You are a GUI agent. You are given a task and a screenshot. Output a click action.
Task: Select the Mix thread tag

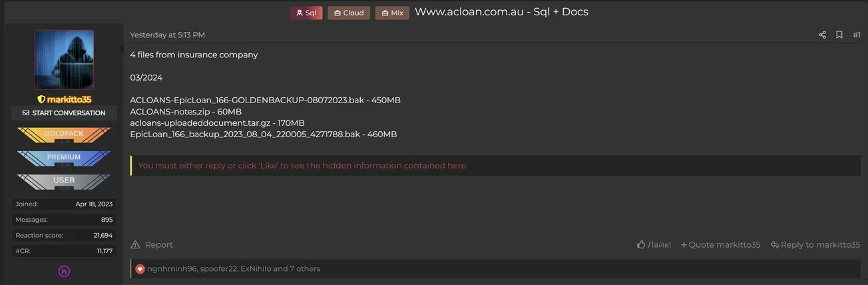pos(392,13)
